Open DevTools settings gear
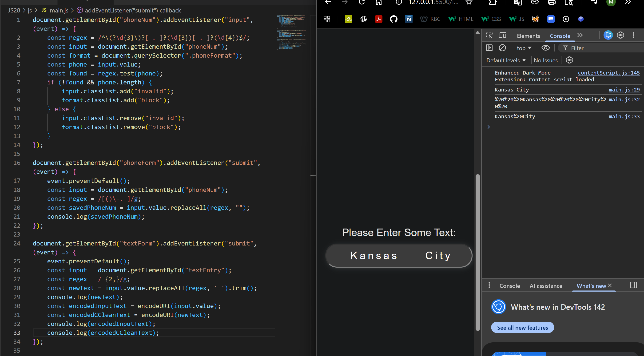 tap(620, 35)
